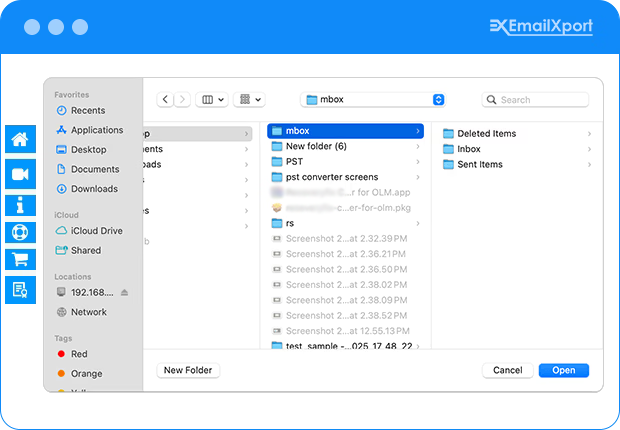Expand the Sent Items chevron
Viewport: 620px width, 430px height.
pyautogui.click(x=590, y=165)
